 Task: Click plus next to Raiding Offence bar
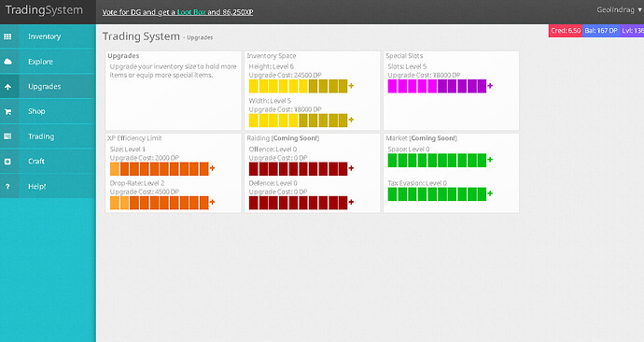[351, 168]
